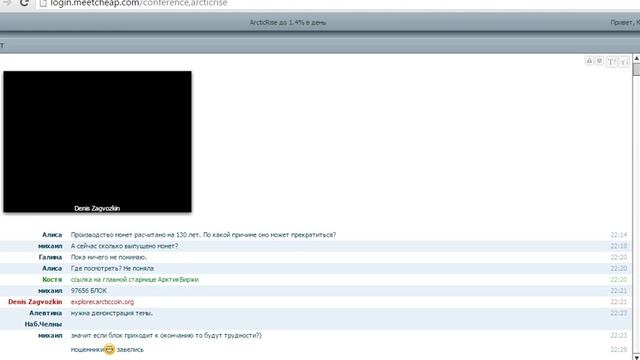Click the first small chat toolbar icon

[589, 61]
